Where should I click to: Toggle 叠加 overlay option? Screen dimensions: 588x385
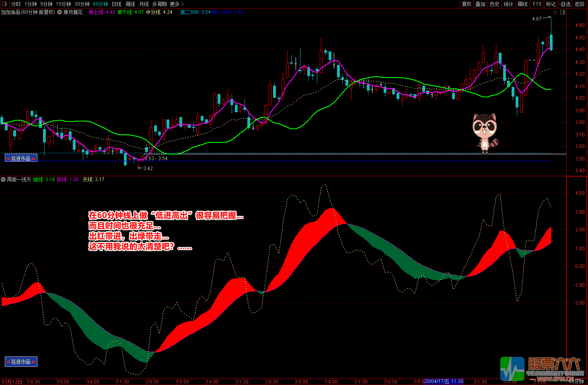tap(480, 4)
